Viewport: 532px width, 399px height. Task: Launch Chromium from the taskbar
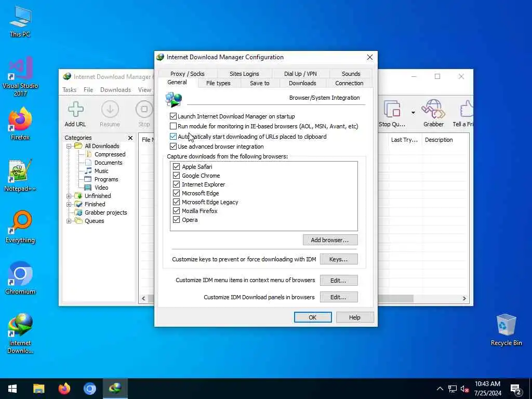pos(89,389)
